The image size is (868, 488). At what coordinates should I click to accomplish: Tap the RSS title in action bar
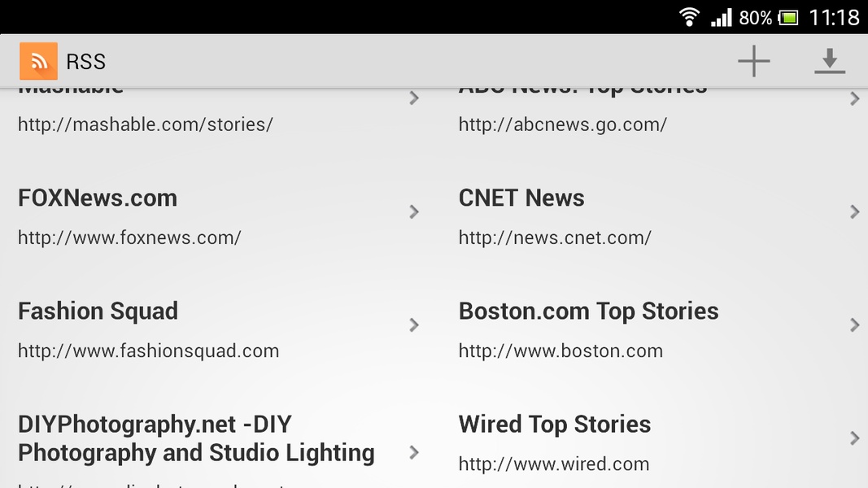coord(85,62)
